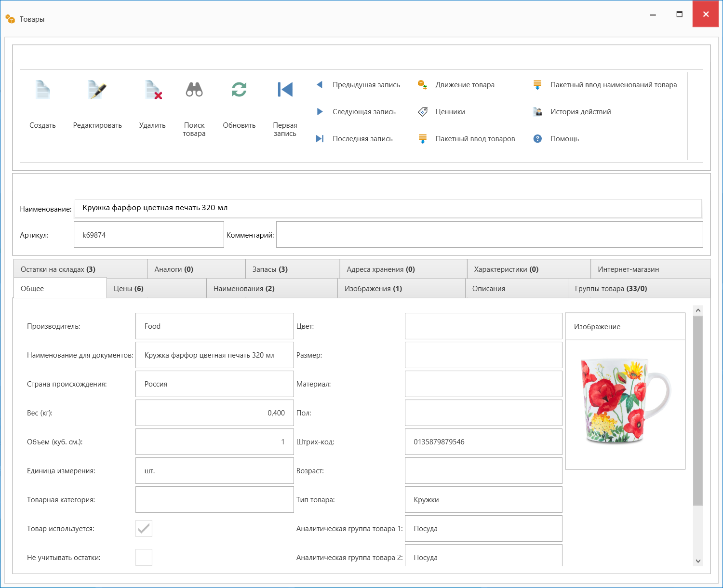Click 'Предыдущая запись' label
Image resolution: width=723 pixels, height=588 pixels.
click(366, 85)
